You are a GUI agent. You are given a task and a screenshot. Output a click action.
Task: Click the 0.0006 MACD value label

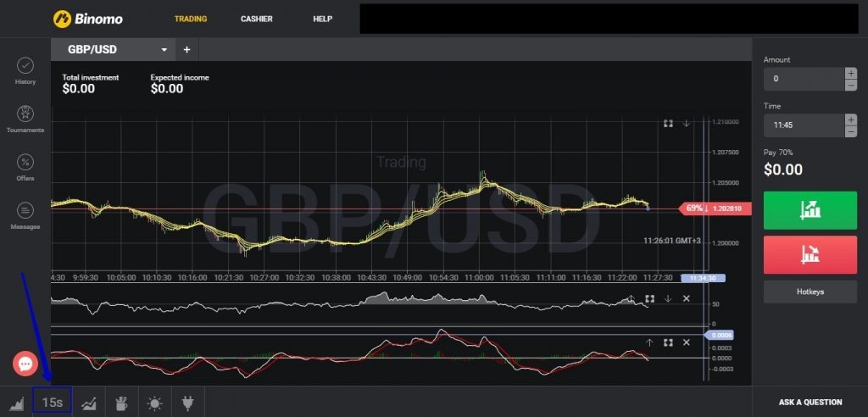(717, 335)
